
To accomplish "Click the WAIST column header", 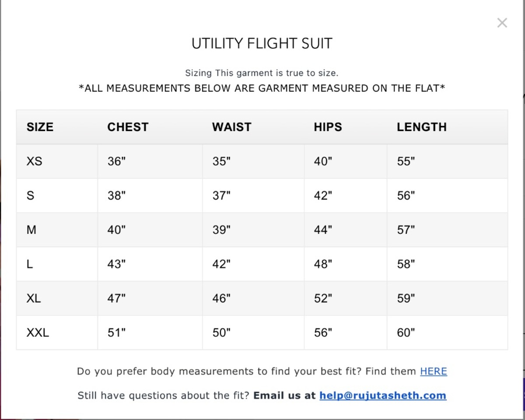I will pos(231,127).
